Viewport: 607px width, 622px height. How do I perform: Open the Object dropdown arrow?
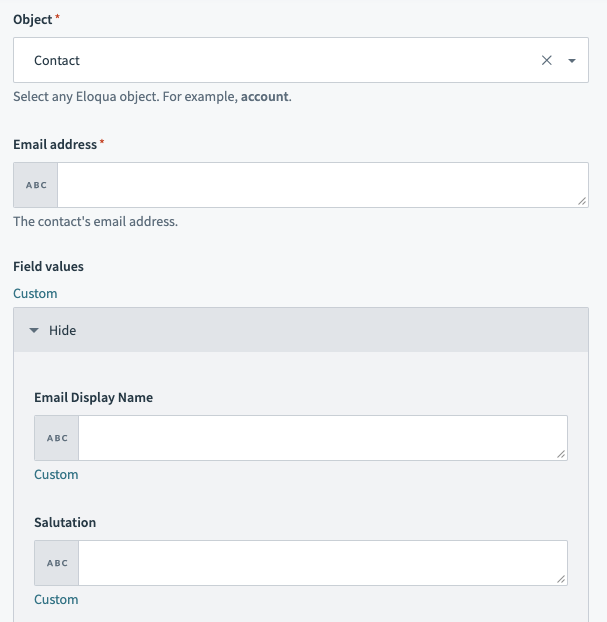coord(572,60)
